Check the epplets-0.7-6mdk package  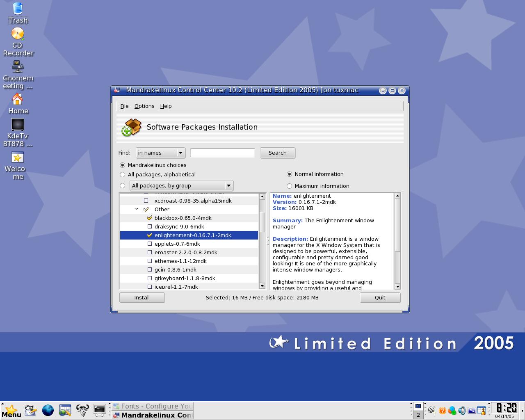(x=150, y=244)
